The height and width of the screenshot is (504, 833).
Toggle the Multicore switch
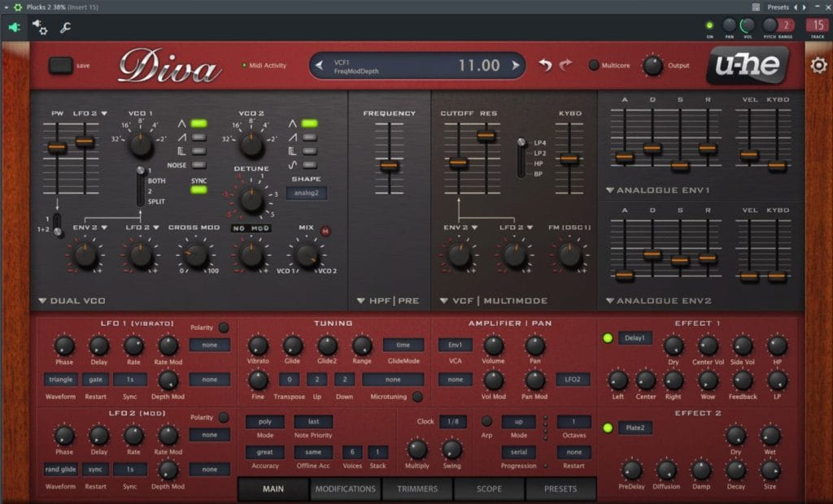pyautogui.click(x=594, y=65)
